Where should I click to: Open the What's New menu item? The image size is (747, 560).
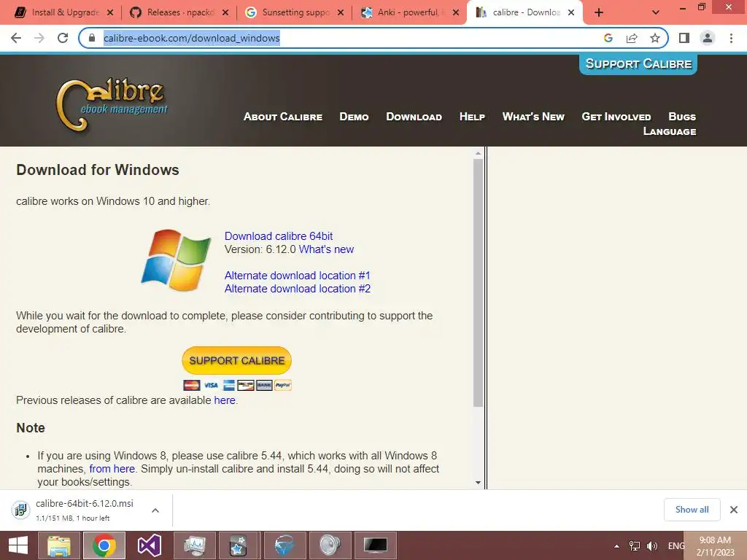click(x=533, y=117)
